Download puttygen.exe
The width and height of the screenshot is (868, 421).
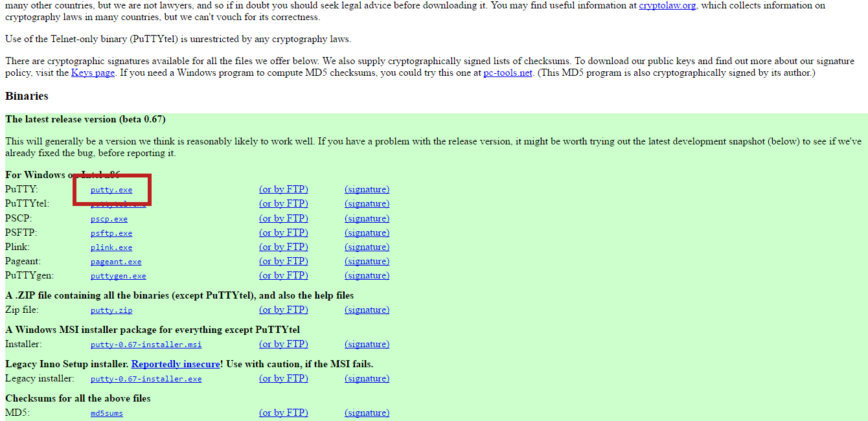coord(119,276)
